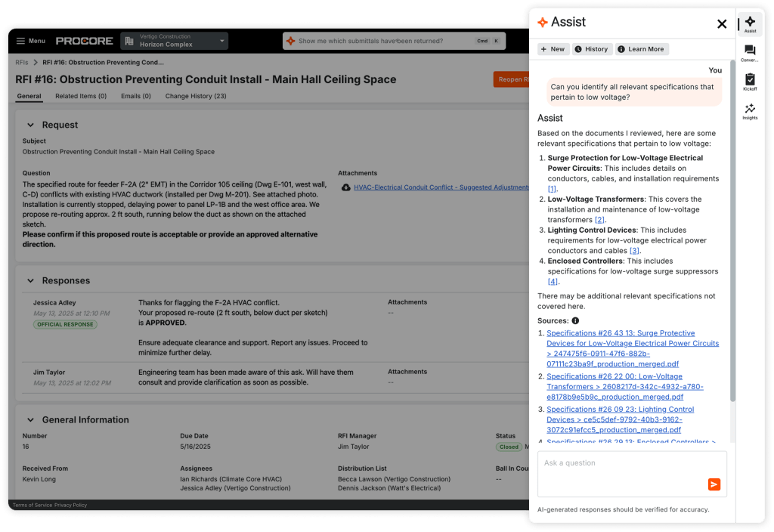Click the building icon beside Horizon Complex
Viewport: 774px width, 532px height.
[x=129, y=41]
